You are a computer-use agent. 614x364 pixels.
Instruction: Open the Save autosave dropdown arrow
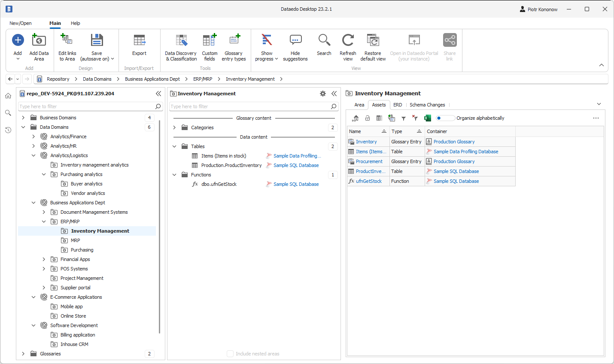pyautogui.click(x=112, y=59)
